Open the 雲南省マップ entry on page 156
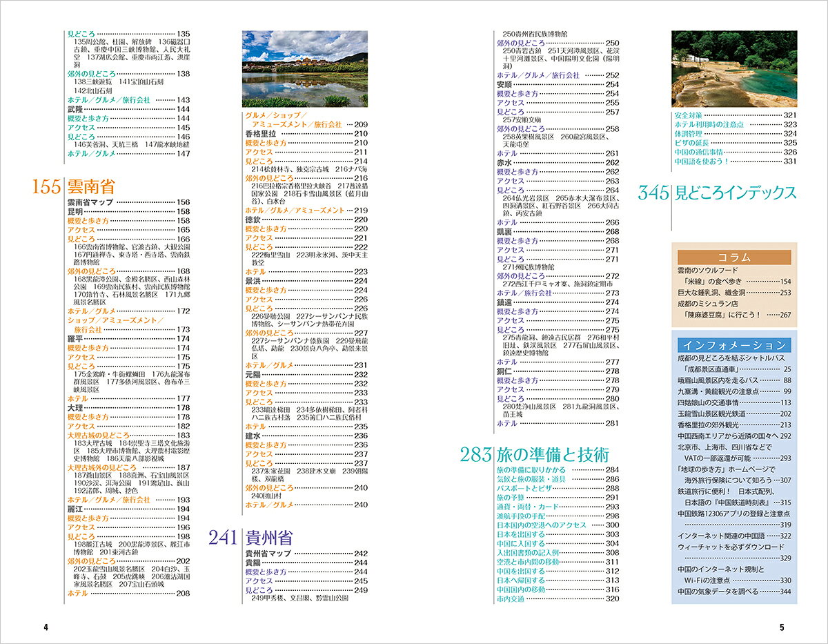 coord(128,202)
